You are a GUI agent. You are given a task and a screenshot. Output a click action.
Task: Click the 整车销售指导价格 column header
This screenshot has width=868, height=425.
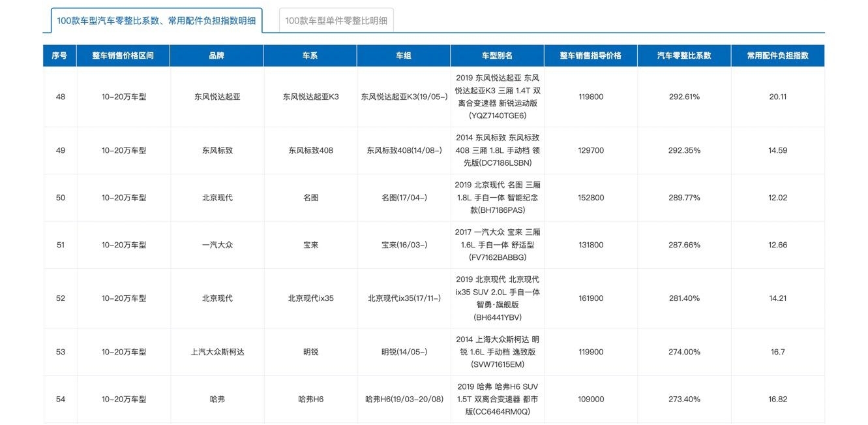[591, 55]
